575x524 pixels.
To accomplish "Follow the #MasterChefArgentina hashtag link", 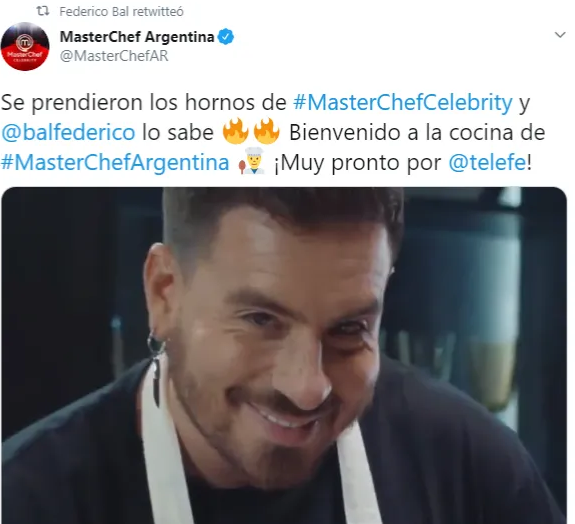I will click(x=115, y=162).
